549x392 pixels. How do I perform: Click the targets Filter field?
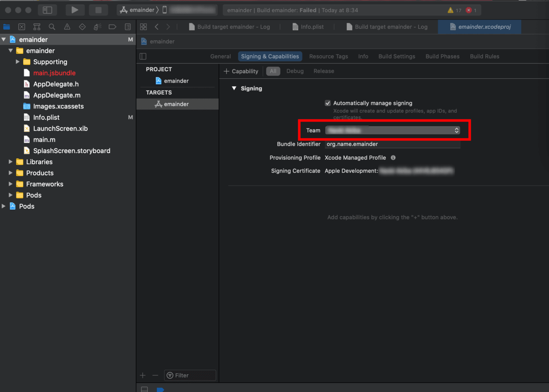tap(190, 375)
